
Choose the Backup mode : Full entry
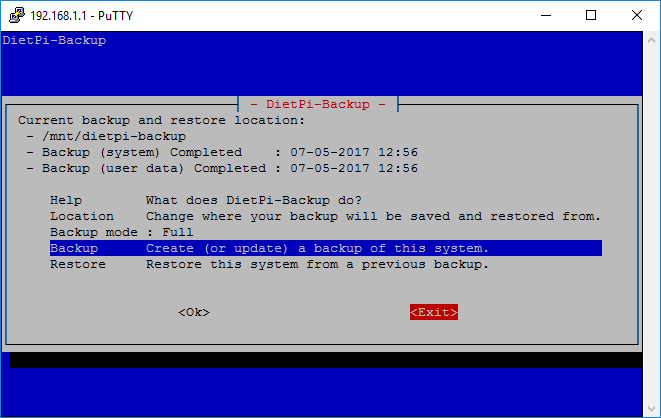325,232
